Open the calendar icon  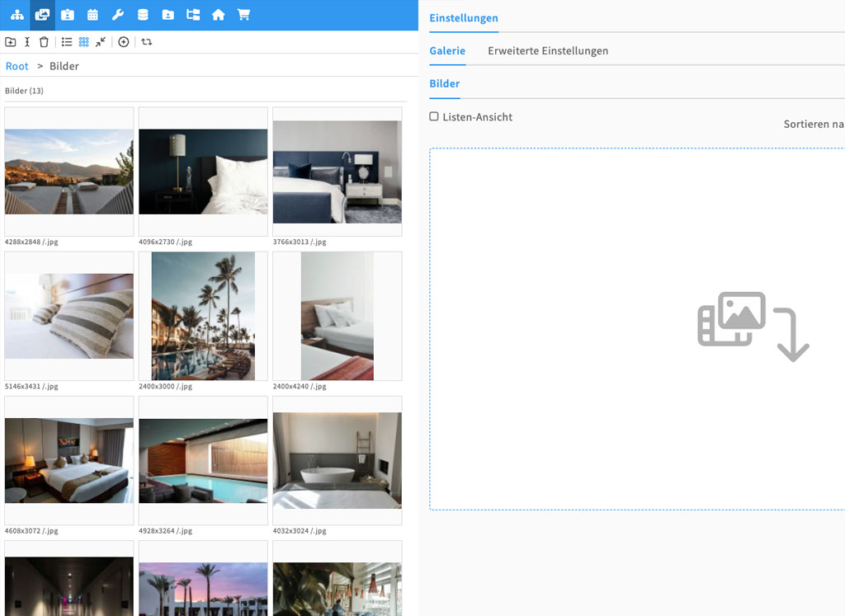(92, 15)
